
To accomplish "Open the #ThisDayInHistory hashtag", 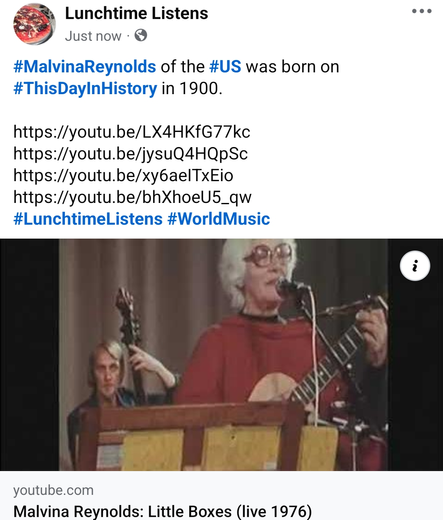I will click(x=85, y=88).
